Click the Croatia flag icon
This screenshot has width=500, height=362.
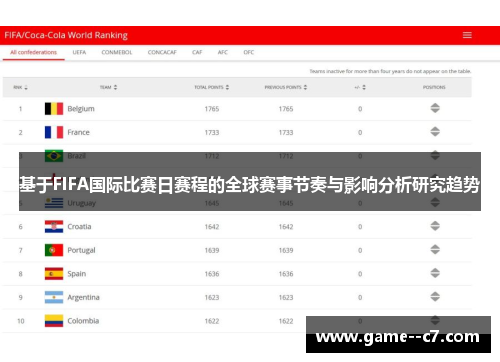tap(54, 227)
